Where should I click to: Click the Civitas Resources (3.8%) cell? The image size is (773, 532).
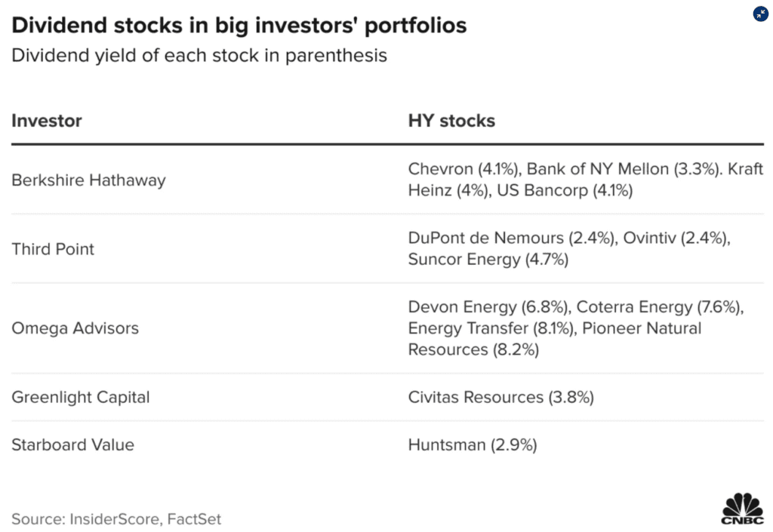tap(500, 397)
